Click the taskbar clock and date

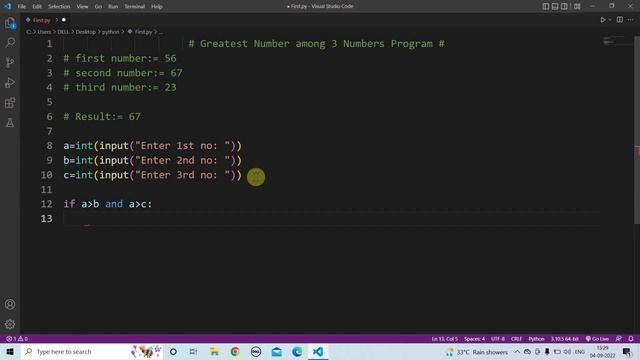pos(602,352)
